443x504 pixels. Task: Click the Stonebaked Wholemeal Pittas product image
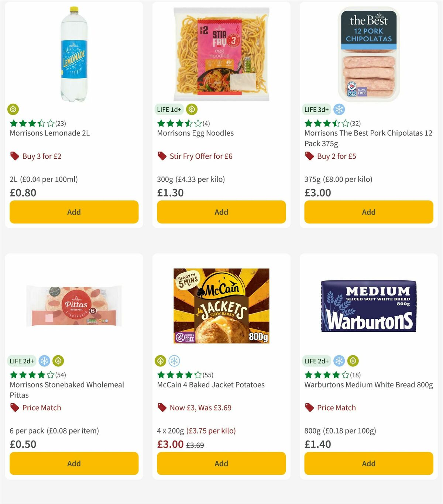coord(74,306)
